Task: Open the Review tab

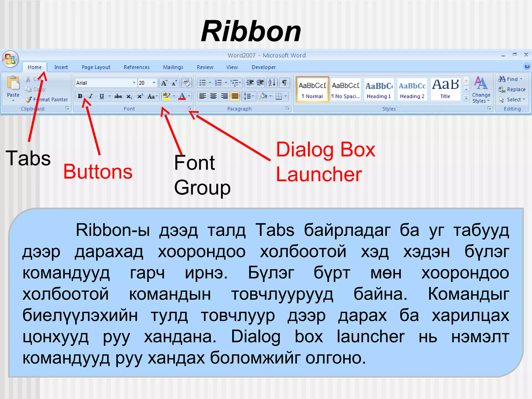Action: coord(205,67)
